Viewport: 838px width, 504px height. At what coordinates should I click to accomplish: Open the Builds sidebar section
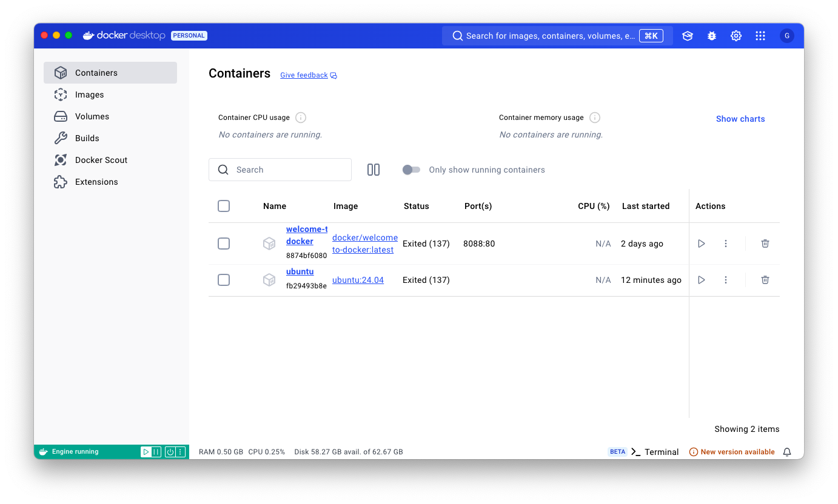click(x=110, y=138)
